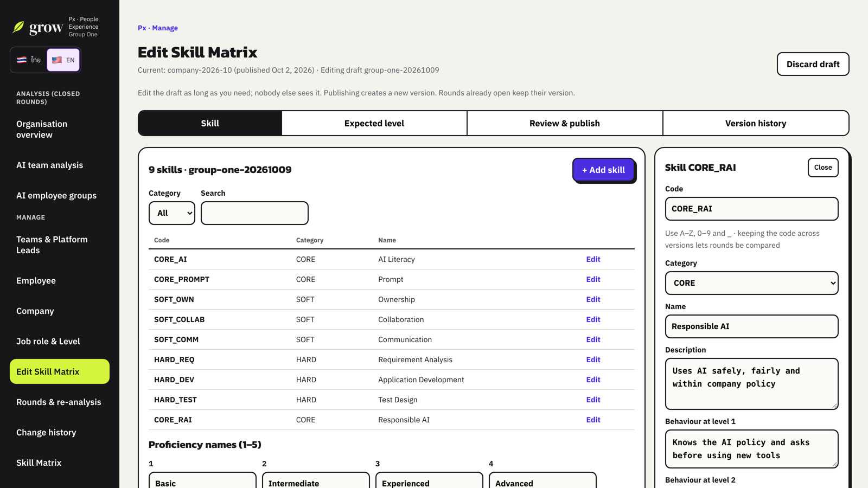Click the Manage breadcrumb link
This screenshot has height=488, width=868.
point(165,28)
